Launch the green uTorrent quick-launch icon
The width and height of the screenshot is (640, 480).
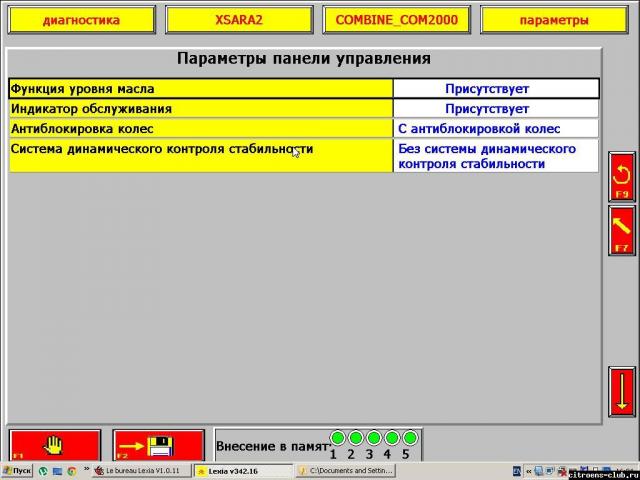tap(43, 471)
